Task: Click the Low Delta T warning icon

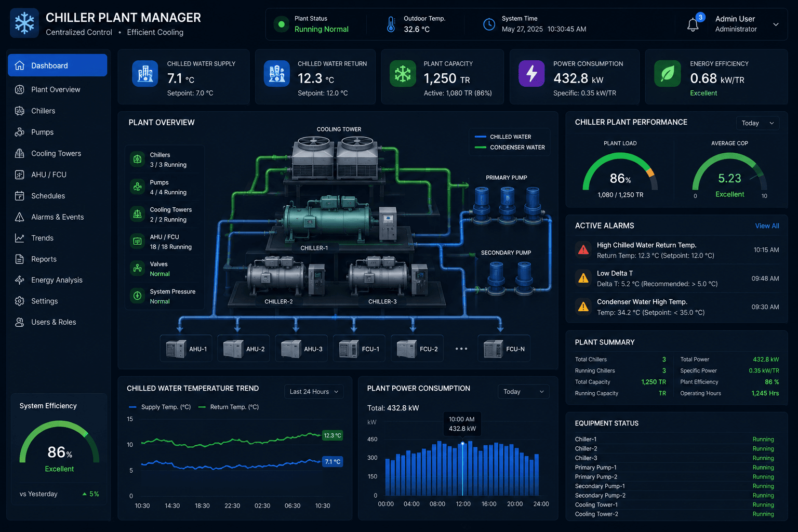Action: click(583, 278)
